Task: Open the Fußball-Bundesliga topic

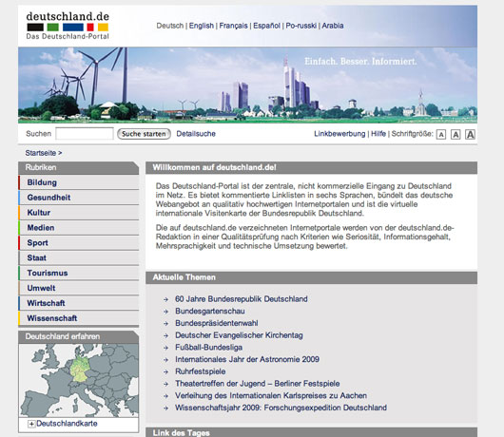Action: click(x=208, y=348)
